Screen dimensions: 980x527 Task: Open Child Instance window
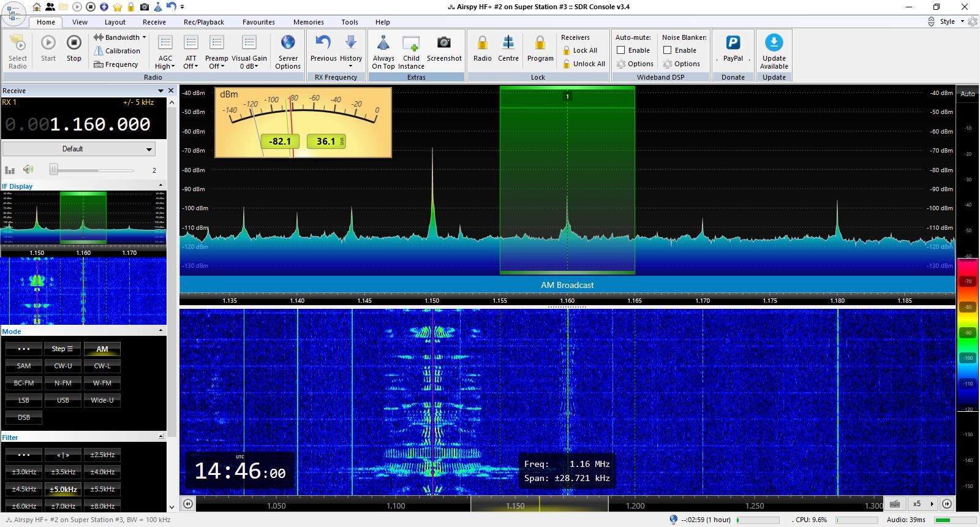(x=411, y=44)
